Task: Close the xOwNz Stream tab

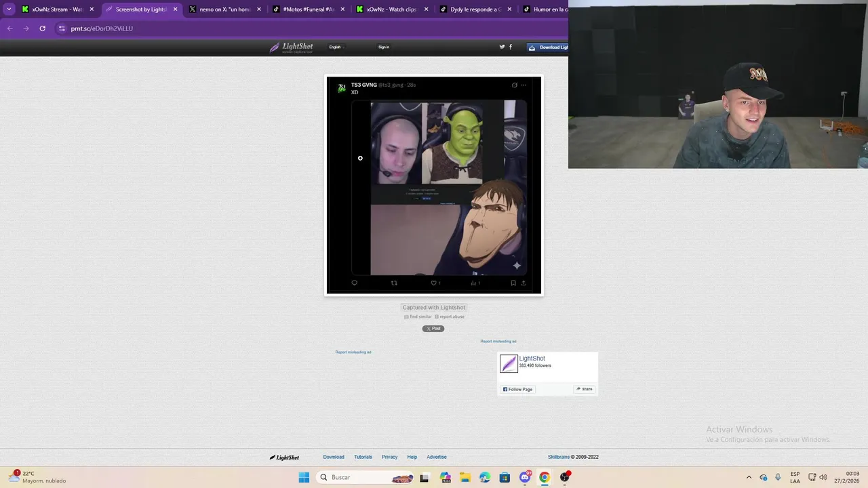Action: [92, 9]
